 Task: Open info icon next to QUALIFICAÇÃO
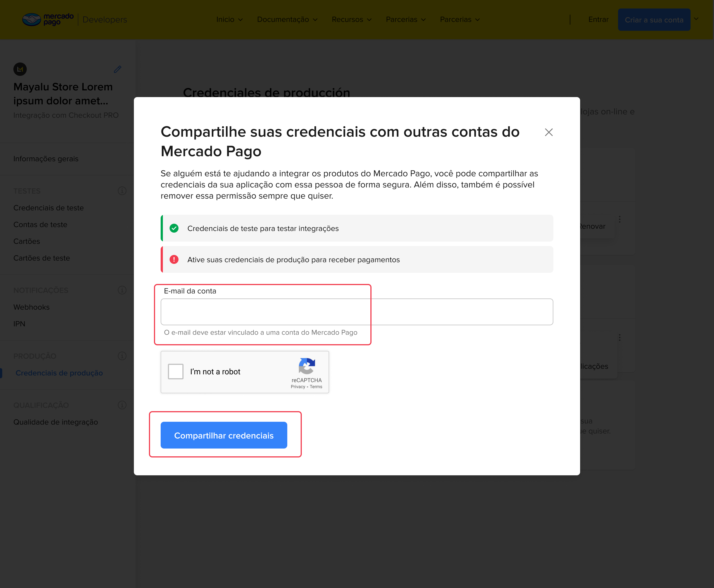click(x=122, y=405)
